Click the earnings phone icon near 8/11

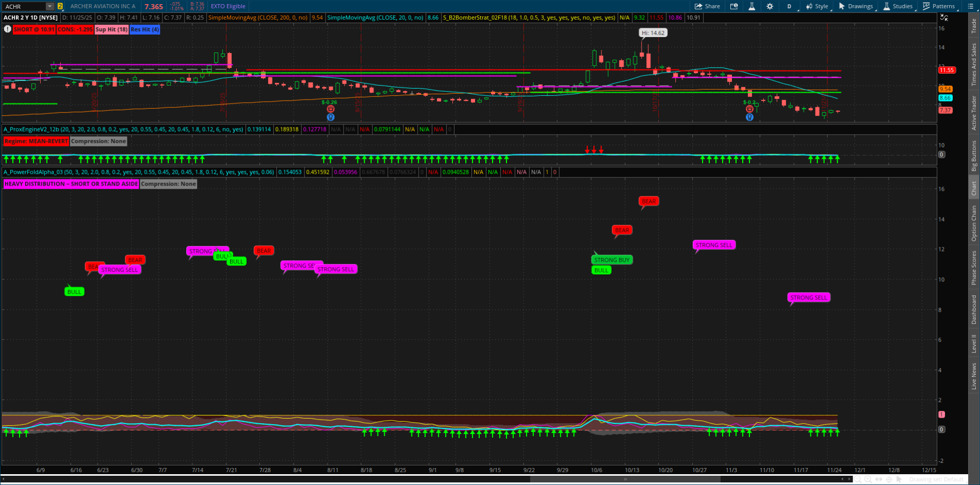(331, 109)
